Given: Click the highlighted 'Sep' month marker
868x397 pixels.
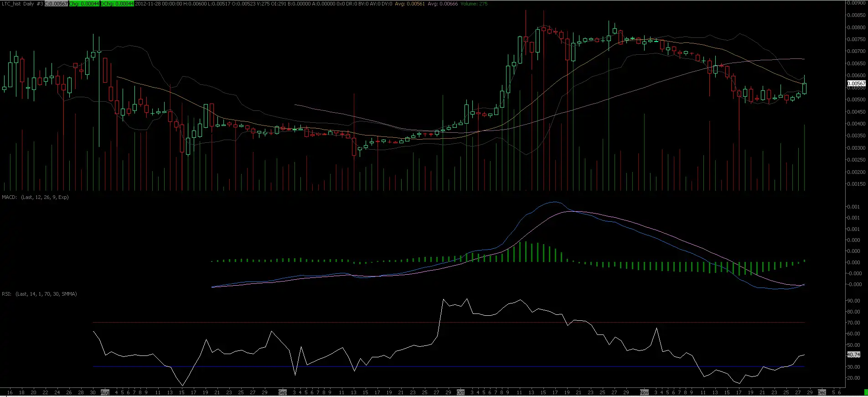Looking at the screenshot, I should pyautogui.click(x=283, y=392).
